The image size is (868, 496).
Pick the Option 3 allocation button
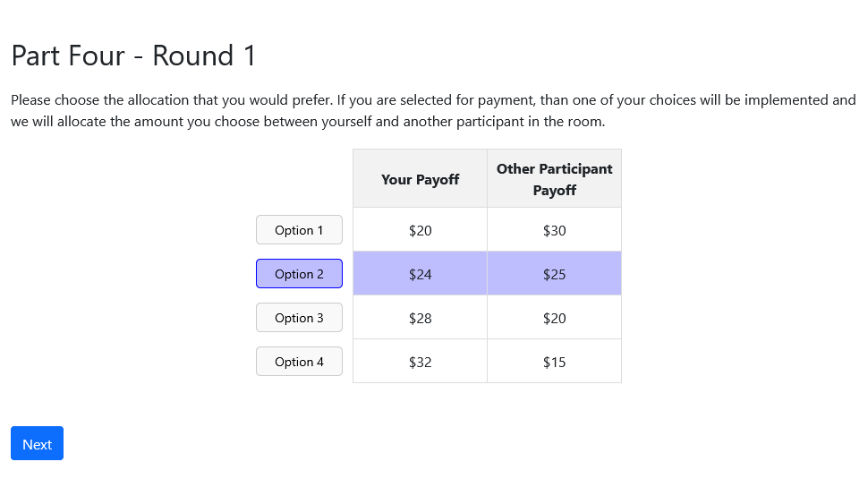(x=299, y=318)
